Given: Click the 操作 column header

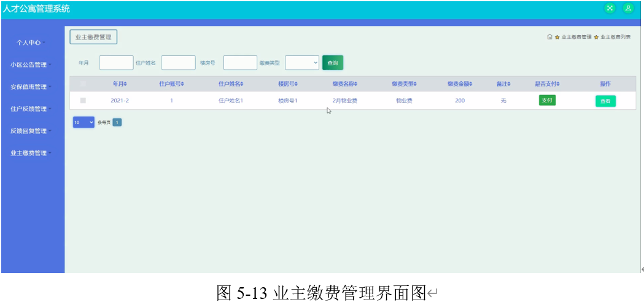Looking at the screenshot, I should pos(605,83).
